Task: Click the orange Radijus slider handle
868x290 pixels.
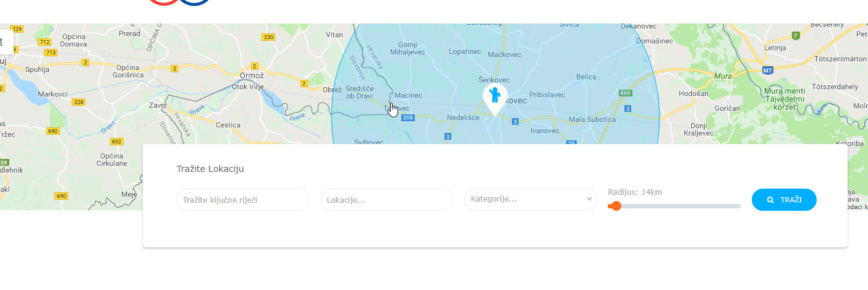Action: (615, 206)
